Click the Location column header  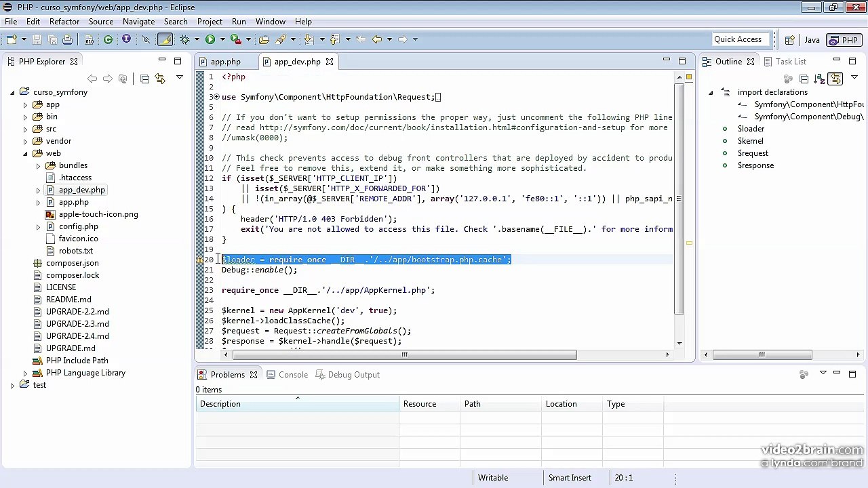click(x=572, y=404)
